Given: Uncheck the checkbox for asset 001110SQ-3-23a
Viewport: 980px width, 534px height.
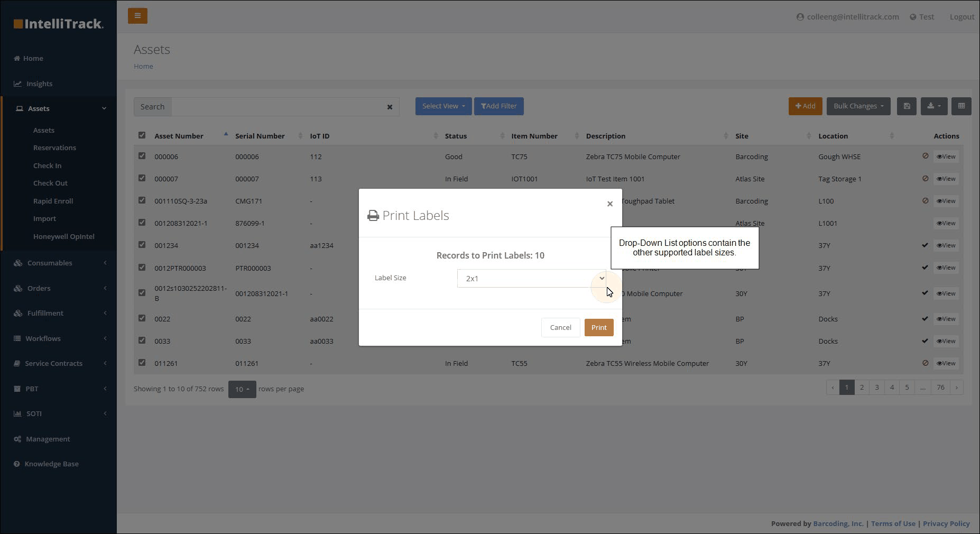Looking at the screenshot, I should pyautogui.click(x=142, y=200).
